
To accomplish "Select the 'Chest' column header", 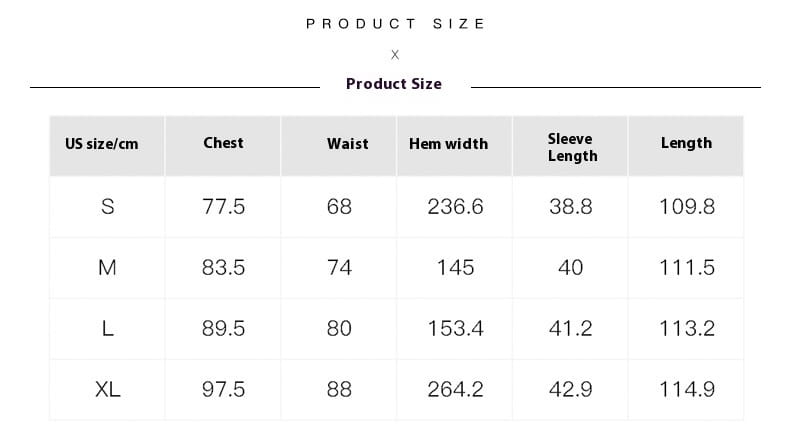I will pyautogui.click(x=223, y=143).
